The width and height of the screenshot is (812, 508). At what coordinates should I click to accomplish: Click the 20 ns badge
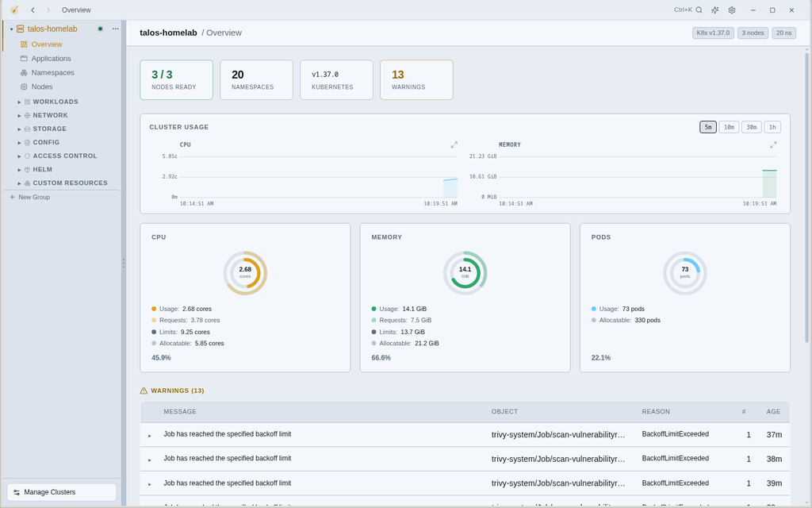[784, 33]
